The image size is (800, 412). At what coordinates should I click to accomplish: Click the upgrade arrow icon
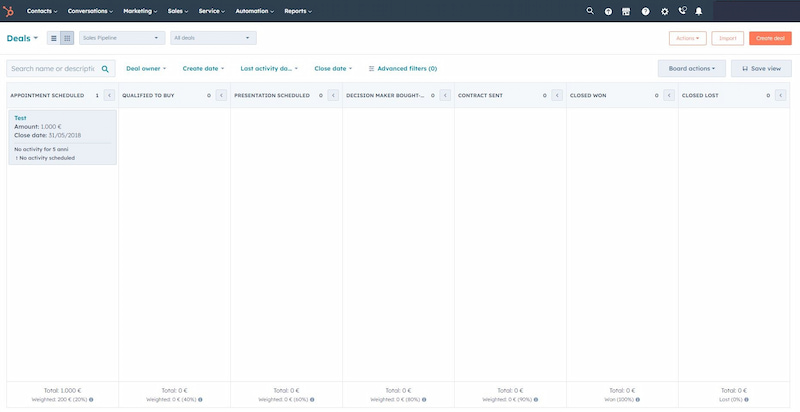608,11
